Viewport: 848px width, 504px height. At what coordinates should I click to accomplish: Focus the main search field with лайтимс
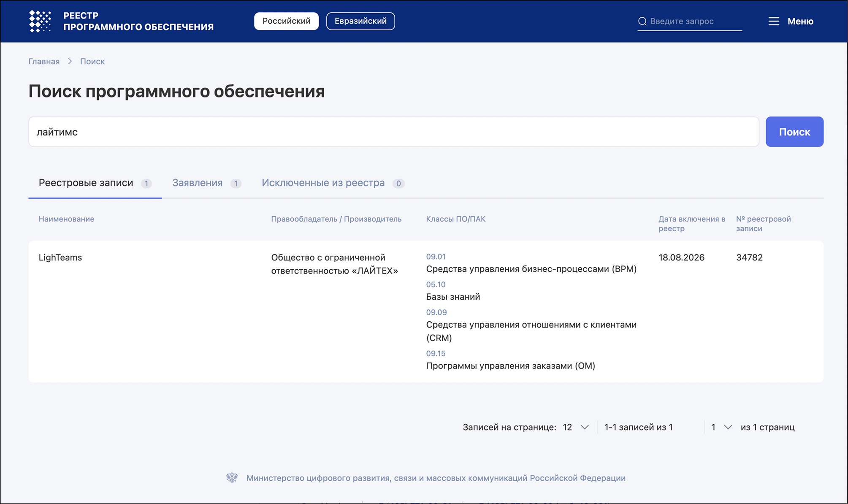pyautogui.click(x=394, y=132)
